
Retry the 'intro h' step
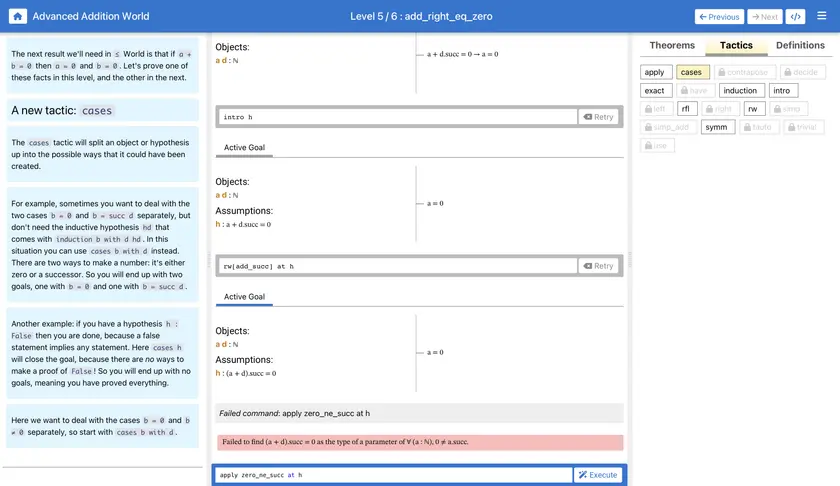tap(598, 117)
